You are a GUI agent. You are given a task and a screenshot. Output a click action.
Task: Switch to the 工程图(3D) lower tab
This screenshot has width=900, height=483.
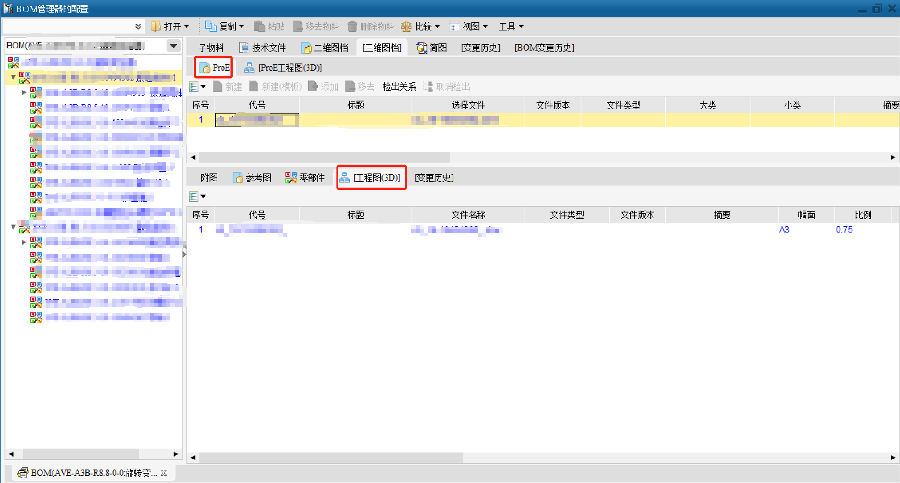tap(370, 178)
